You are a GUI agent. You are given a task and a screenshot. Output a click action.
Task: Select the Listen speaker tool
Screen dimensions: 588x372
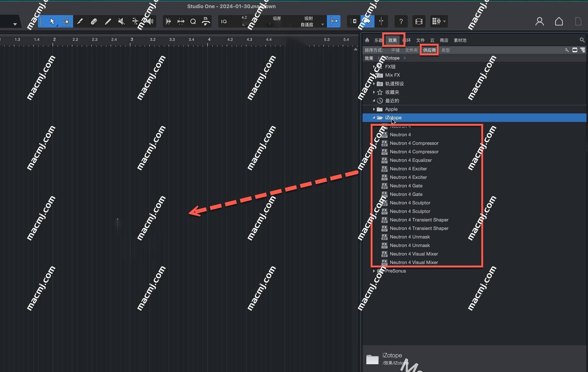click(149, 21)
